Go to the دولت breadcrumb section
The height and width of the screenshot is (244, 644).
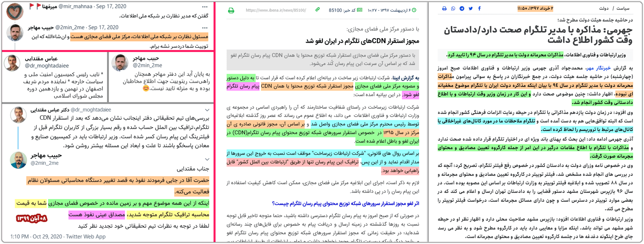coord(604,8)
